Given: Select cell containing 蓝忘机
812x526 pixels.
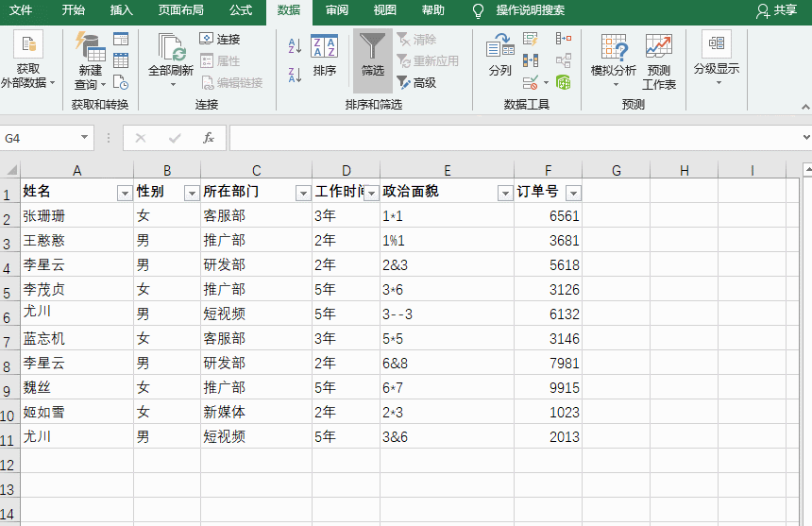Looking at the screenshot, I should tap(76, 339).
